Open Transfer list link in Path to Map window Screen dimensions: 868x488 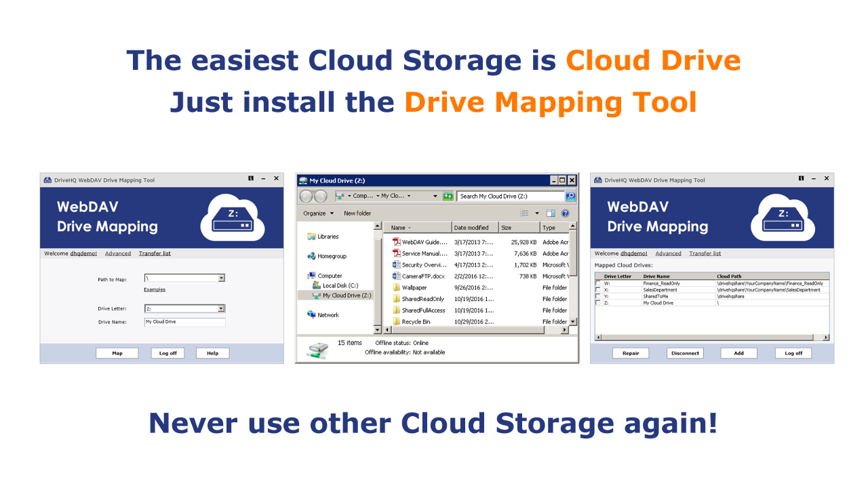click(155, 253)
